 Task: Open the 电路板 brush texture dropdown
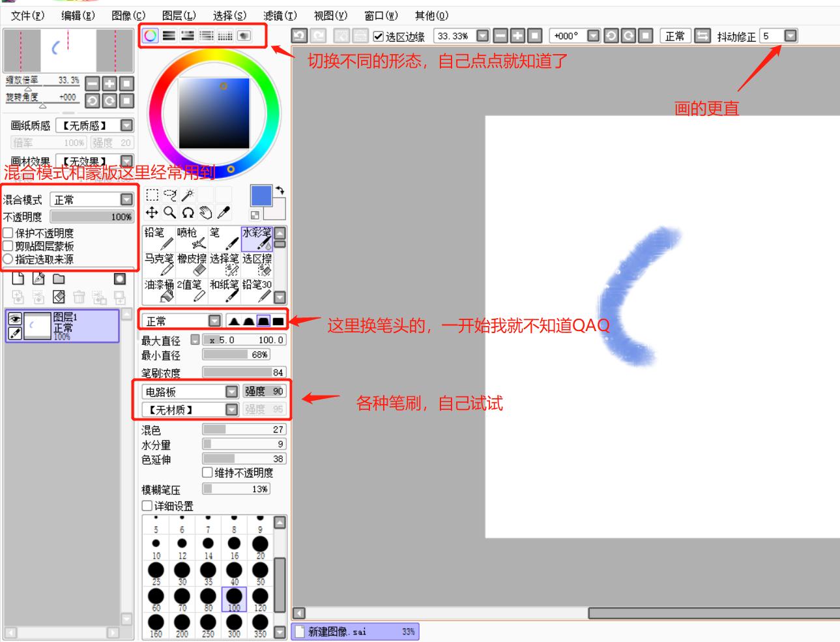click(x=231, y=393)
